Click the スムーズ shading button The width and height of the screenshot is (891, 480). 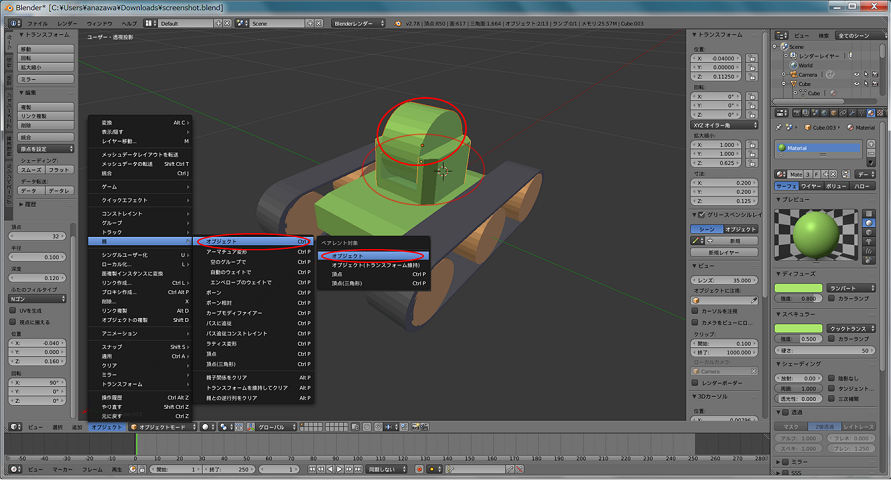[x=32, y=170]
